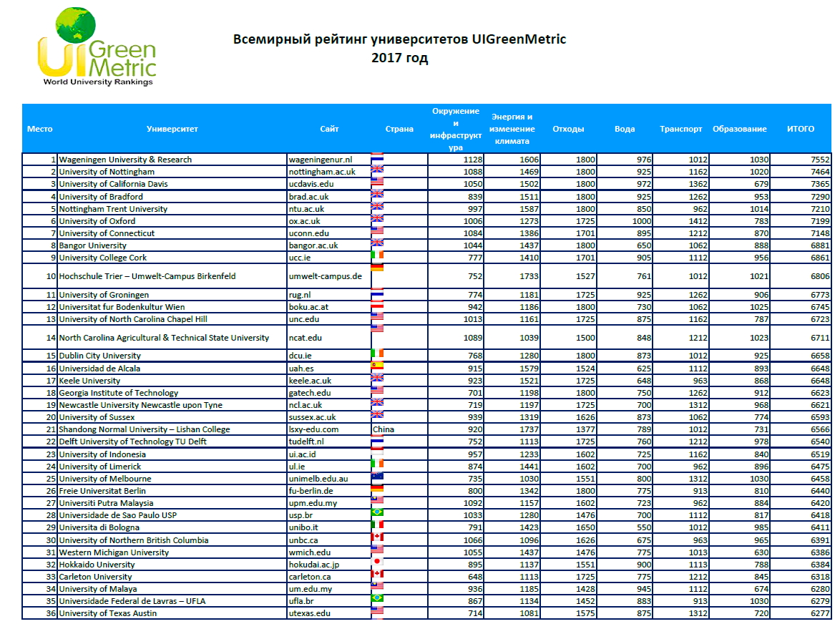
Task: Select the Newcastle University Newcastle upon Tyne cell
Action: tap(172, 405)
